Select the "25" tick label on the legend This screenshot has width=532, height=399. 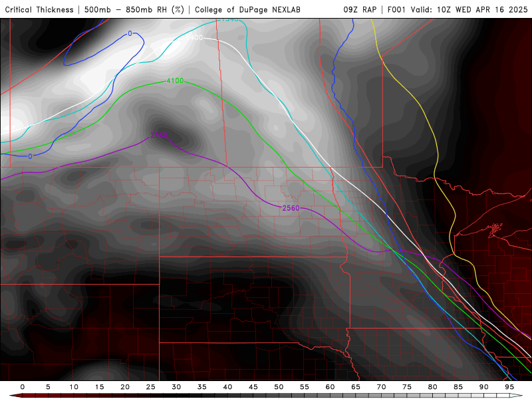151,387
